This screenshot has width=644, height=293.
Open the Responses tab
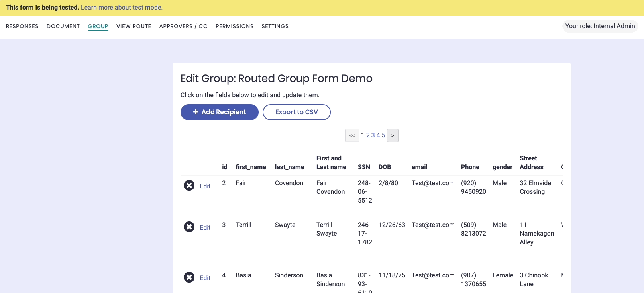(x=22, y=26)
